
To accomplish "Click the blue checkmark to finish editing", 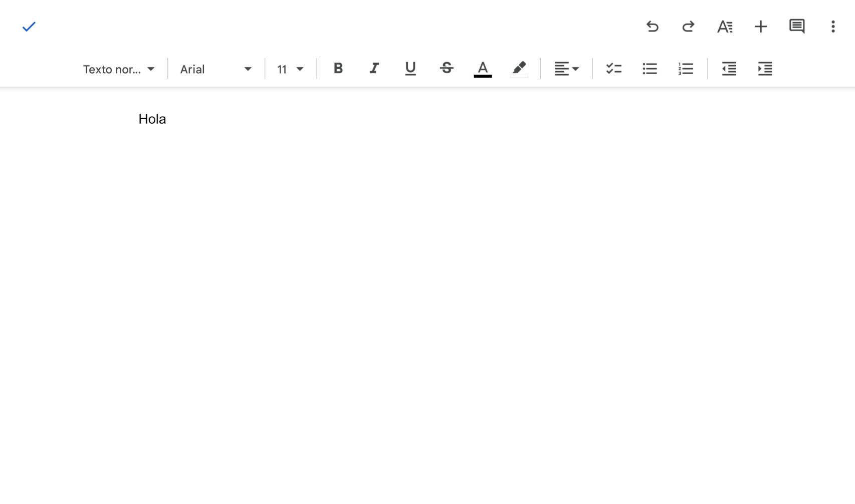I will (29, 27).
